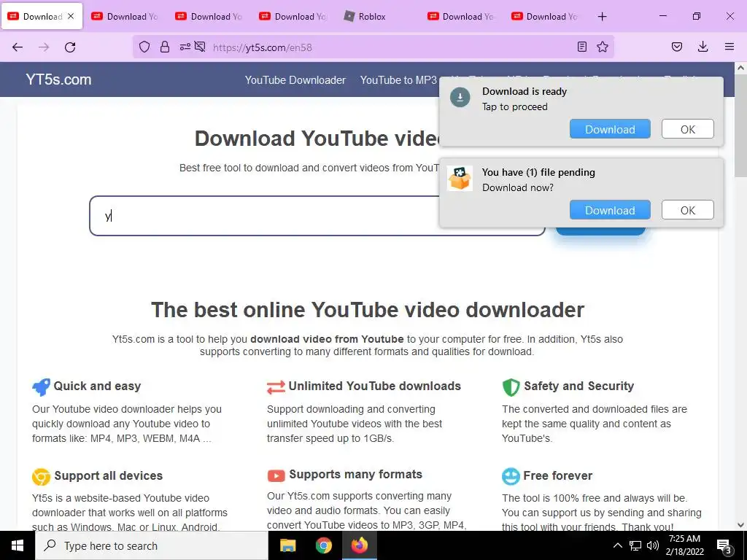Open the notification center icon

pyautogui.click(x=724, y=546)
